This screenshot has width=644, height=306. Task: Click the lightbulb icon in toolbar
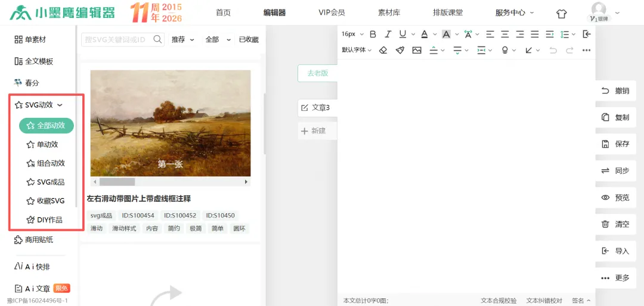click(x=505, y=50)
